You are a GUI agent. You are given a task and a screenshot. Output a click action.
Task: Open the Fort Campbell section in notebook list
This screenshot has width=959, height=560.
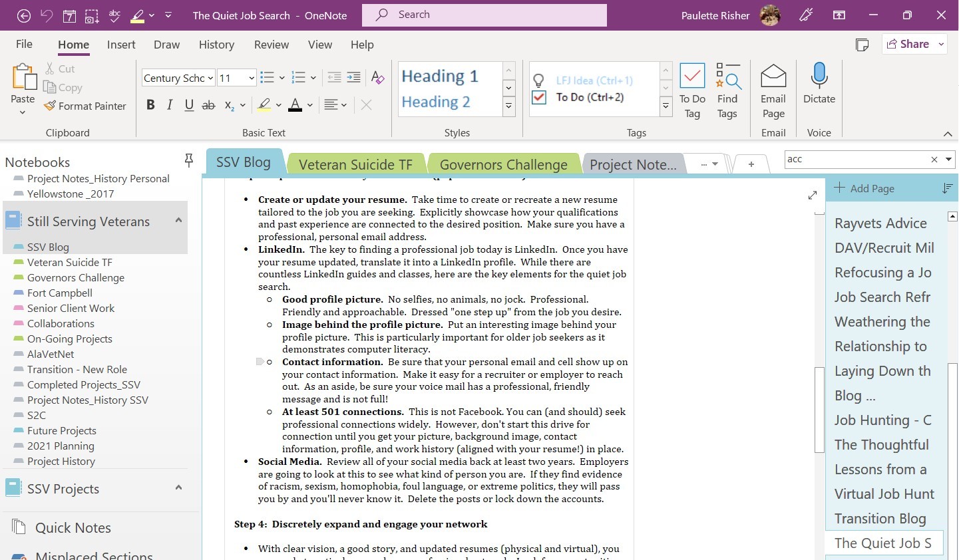click(x=60, y=293)
